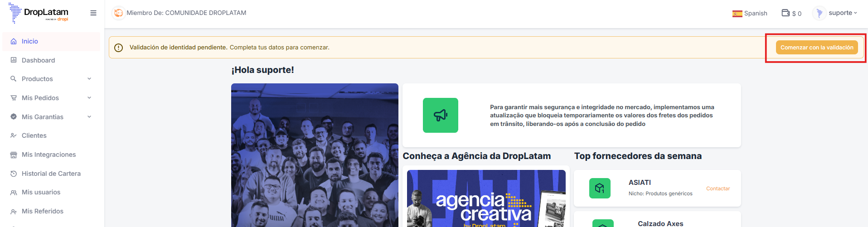Click the Historial de Cartera clock icon
Viewport: 868px width, 227px height.
coord(14,174)
